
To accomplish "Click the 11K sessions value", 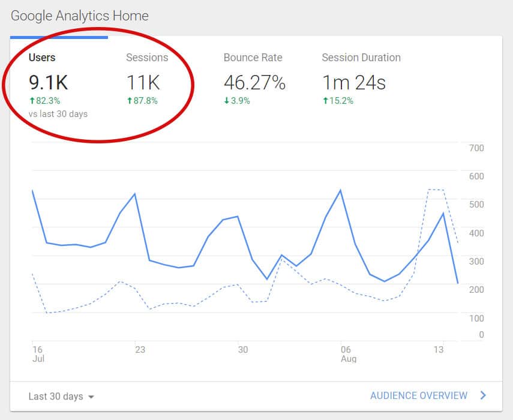I will 143,82.
